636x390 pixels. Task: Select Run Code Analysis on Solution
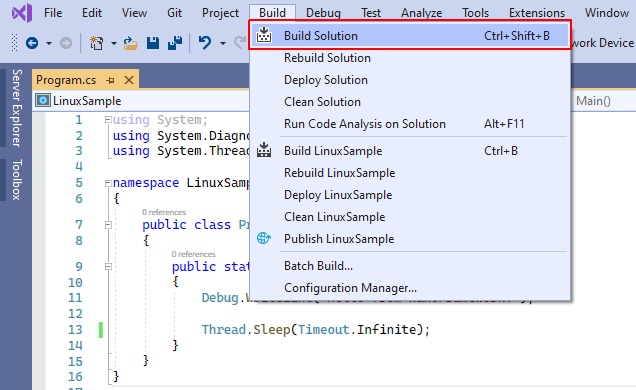click(410, 123)
